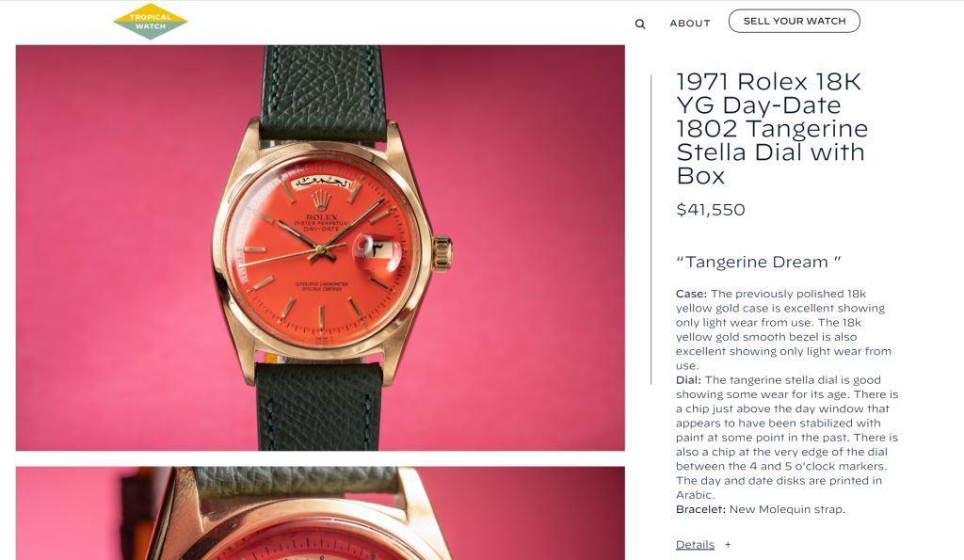This screenshot has width=964, height=560.
Task: Click the bold Dial: label
Action: [688, 380]
